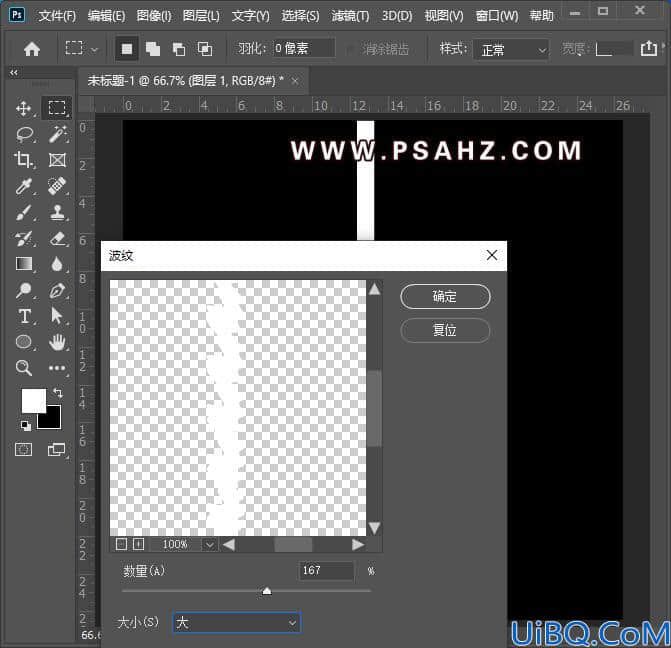Select the Type tool

(24, 316)
